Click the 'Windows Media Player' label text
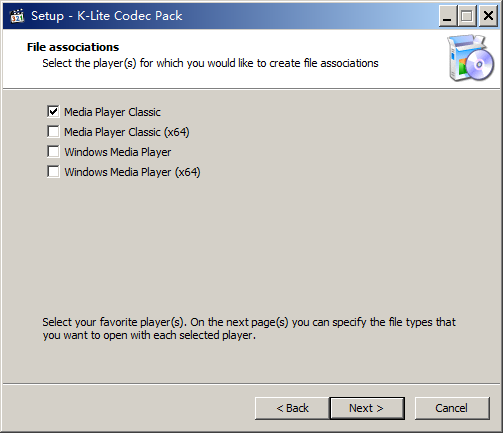Image resolution: width=503 pixels, height=433 pixels. (x=118, y=152)
